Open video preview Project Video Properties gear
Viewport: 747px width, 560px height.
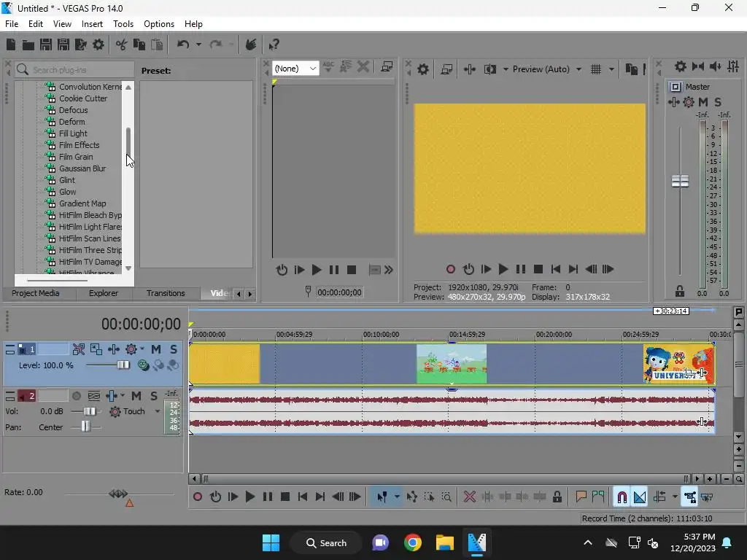423,69
